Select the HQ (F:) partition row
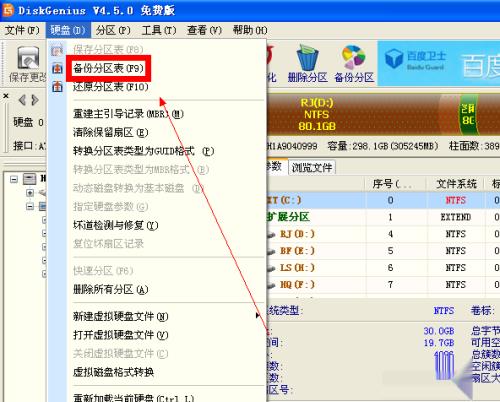The width and height of the screenshot is (500, 402). [x=383, y=285]
